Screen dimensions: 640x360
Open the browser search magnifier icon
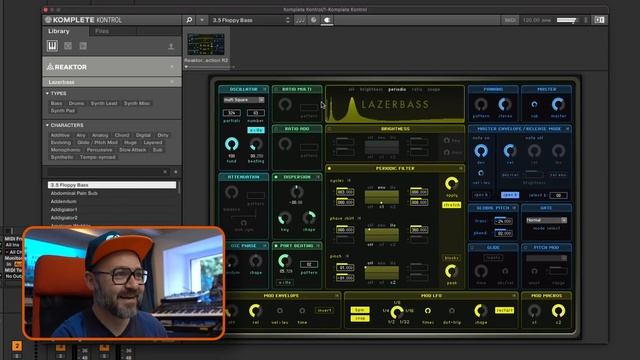189,20
